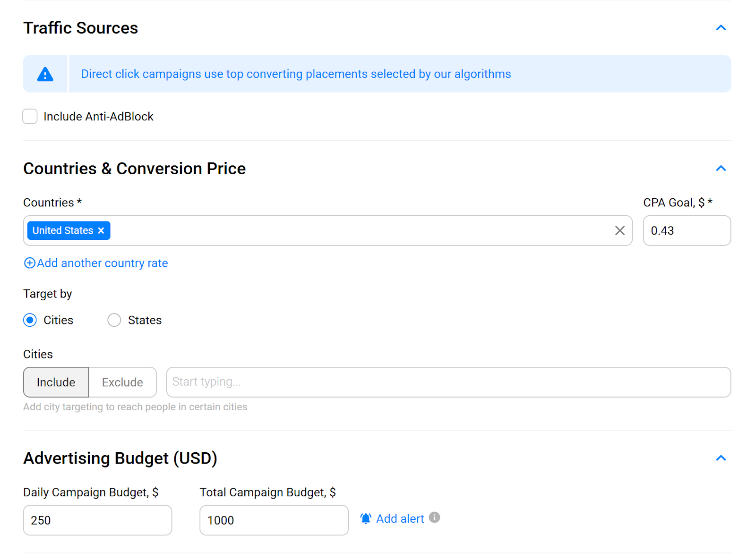Click the Add another country rate link

103,263
